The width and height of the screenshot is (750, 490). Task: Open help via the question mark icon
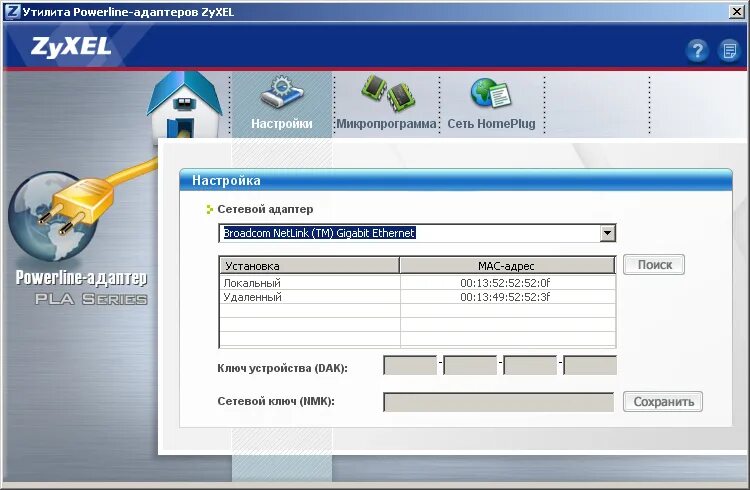click(x=697, y=50)
